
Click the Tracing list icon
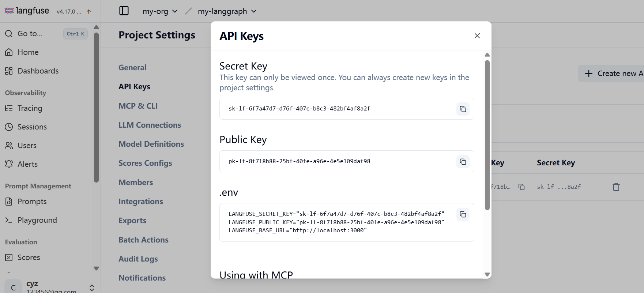coord(9,108)
